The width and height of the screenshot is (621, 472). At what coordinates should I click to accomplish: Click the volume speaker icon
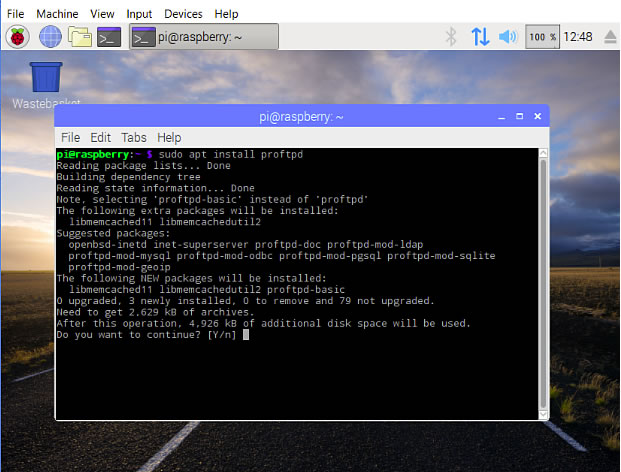[508, 37]
